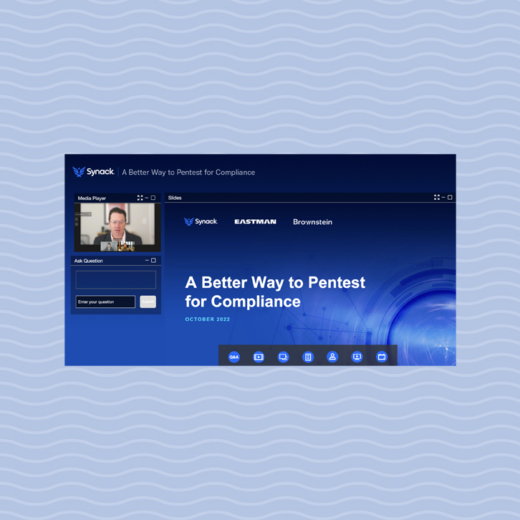The image size is (520, 520).
Task: Click the speaker video in Media Player
Action: (x=117, y=227)
